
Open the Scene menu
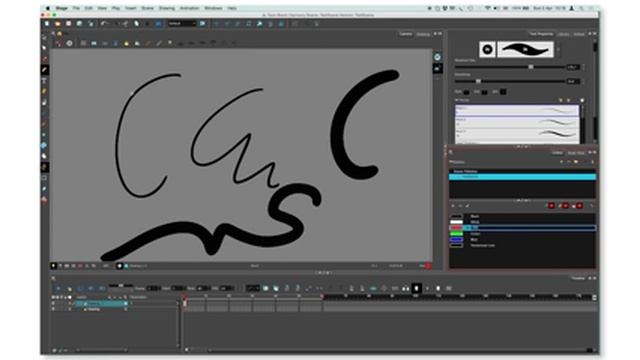click(x=147, y=8)
